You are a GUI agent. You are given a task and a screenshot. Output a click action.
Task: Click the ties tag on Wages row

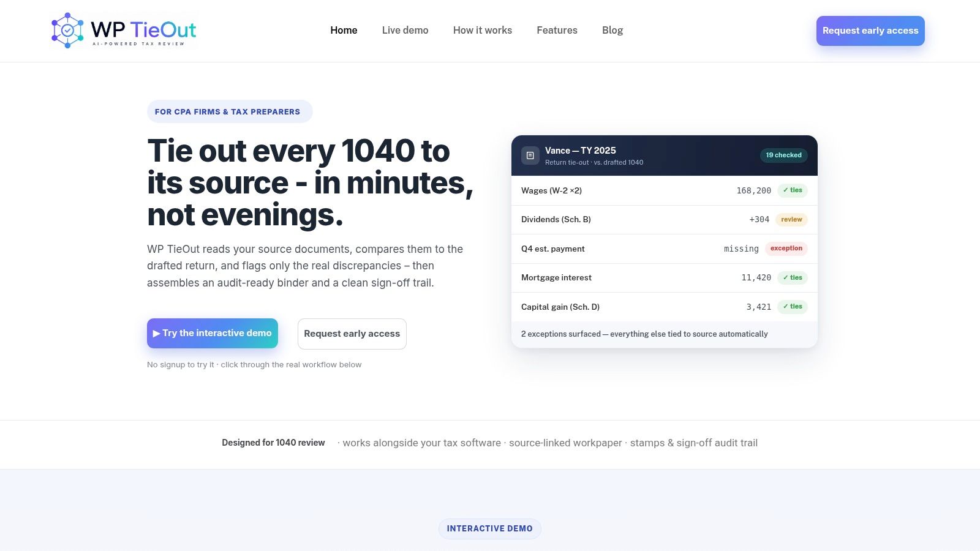pyautogui.click(x=793, y=190)
